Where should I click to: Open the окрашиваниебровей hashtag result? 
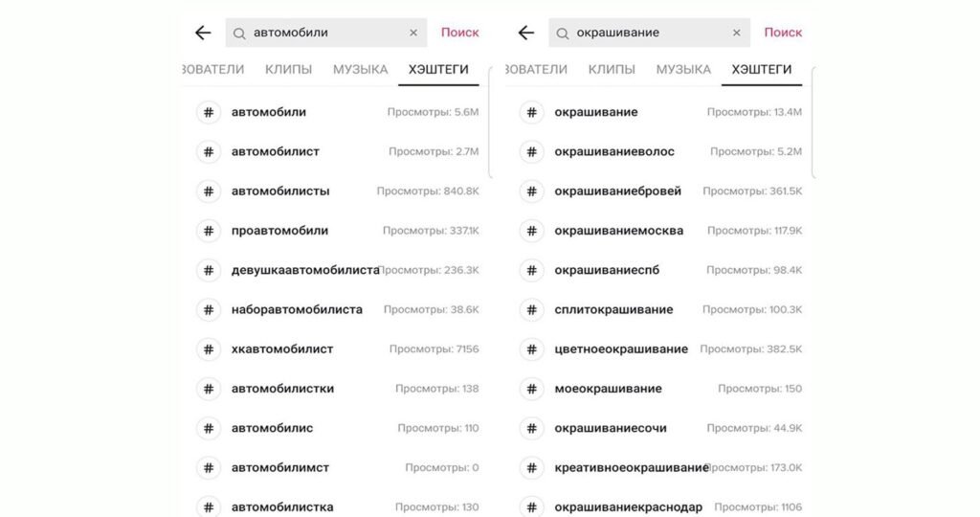(660, 191)
